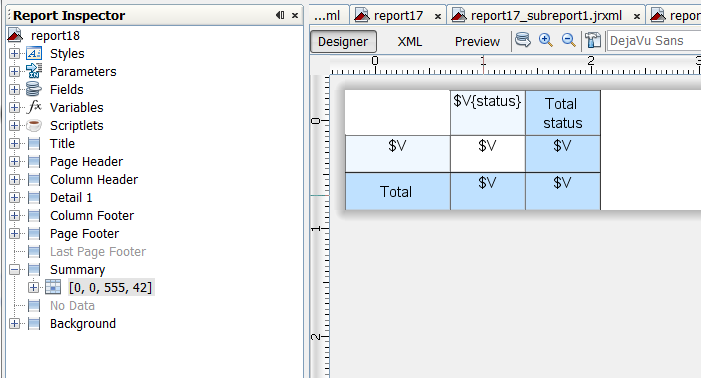The image size is (701, 378).
Task: Expand the Detail 1 node
Action: click(14, 197)
